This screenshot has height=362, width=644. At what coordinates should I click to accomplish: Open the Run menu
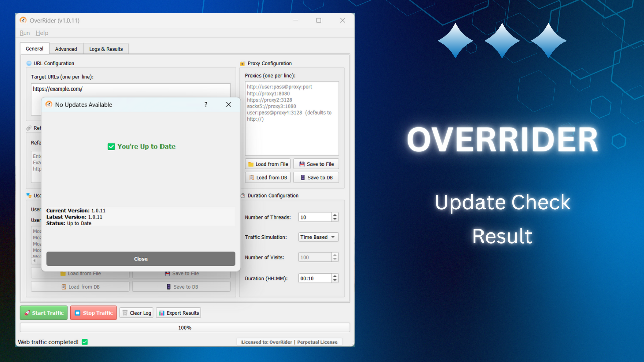point(25,33)
